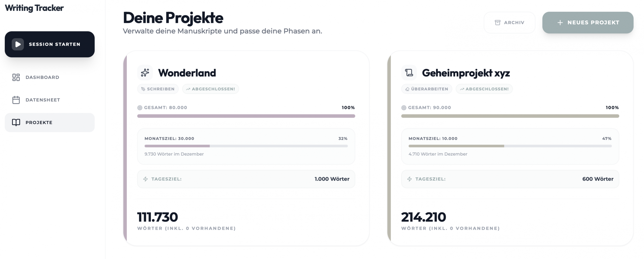This screenshot has height=259, width=644.
Task: Go to the Datensheet page
Action: 43,100
